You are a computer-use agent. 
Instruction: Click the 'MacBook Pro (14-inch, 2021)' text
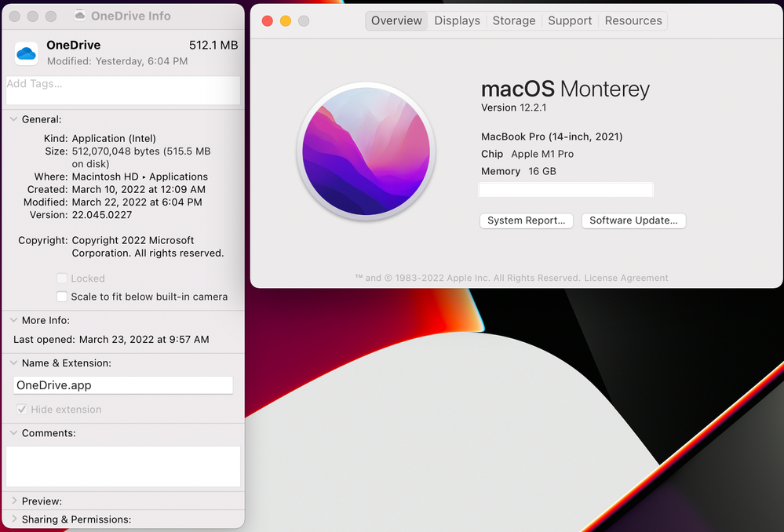click(552, 137)
